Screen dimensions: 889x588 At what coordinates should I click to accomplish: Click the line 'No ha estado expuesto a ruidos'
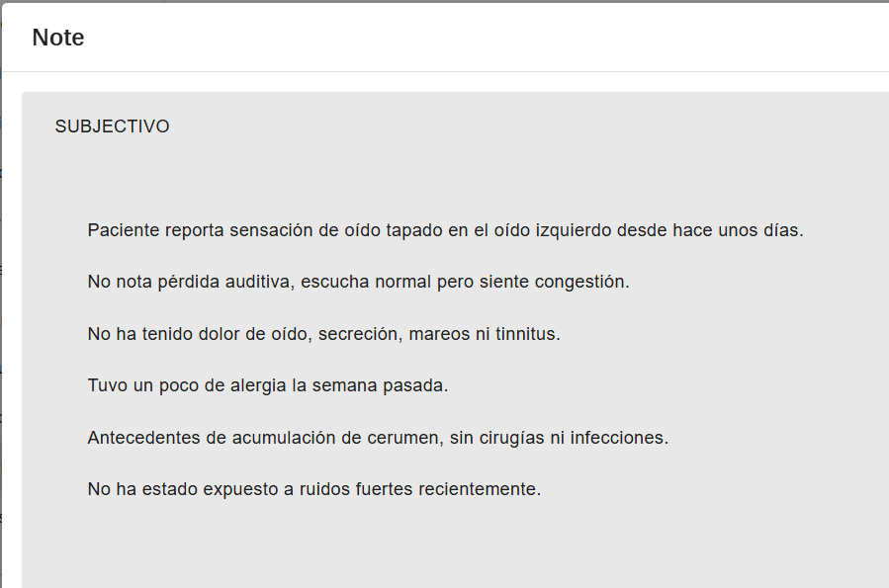click(313, 489)
